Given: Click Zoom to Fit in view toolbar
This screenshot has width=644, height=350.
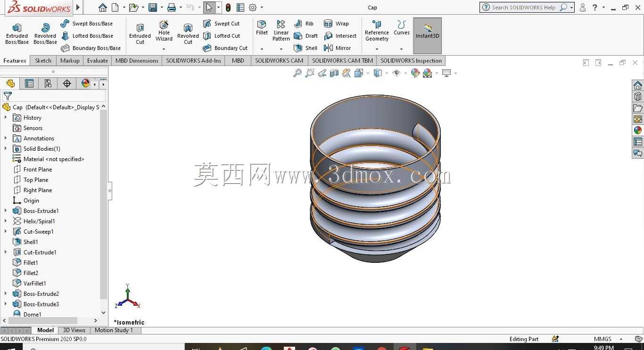Looking at the screenshot, I should (297, 73).
